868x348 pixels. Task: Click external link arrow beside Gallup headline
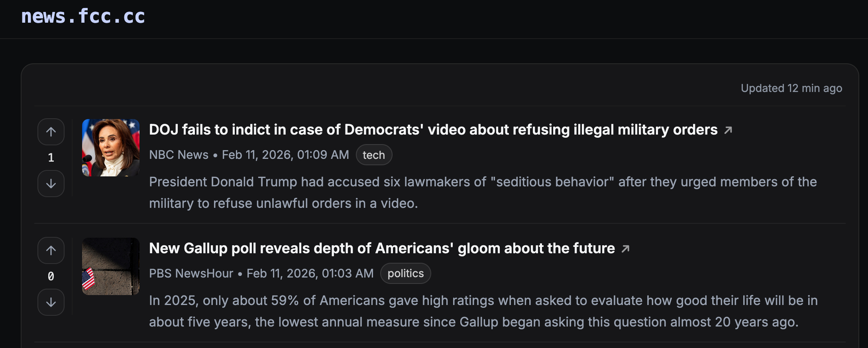625,249
